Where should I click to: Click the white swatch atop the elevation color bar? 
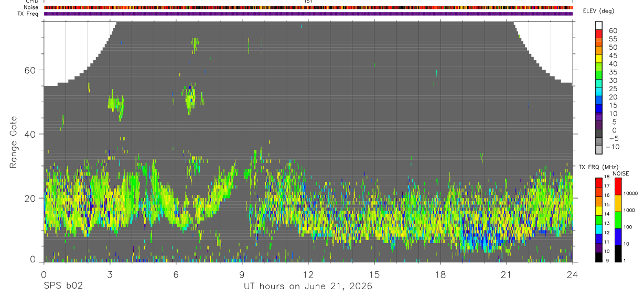599,25
